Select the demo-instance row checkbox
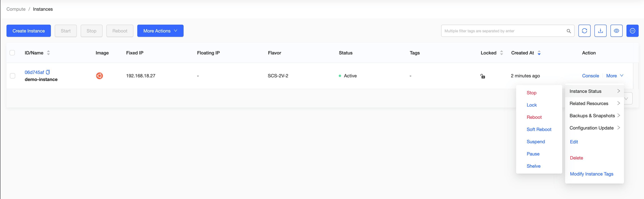The height and width of the screenshot is (199, 644). click(13, 76)
